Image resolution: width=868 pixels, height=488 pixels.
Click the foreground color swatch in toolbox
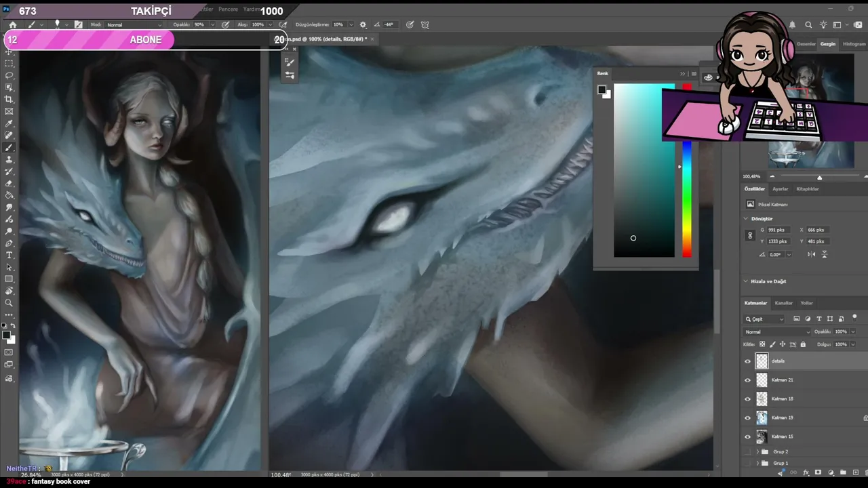5,335
